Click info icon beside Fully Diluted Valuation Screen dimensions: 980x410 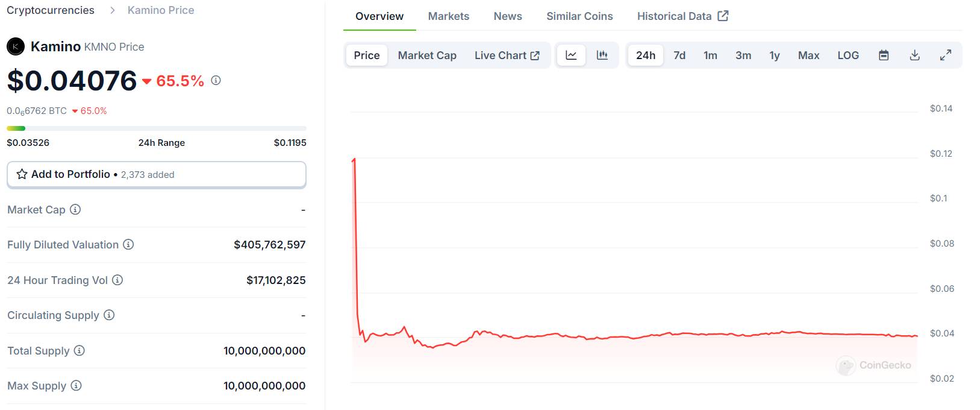[128, 245]
